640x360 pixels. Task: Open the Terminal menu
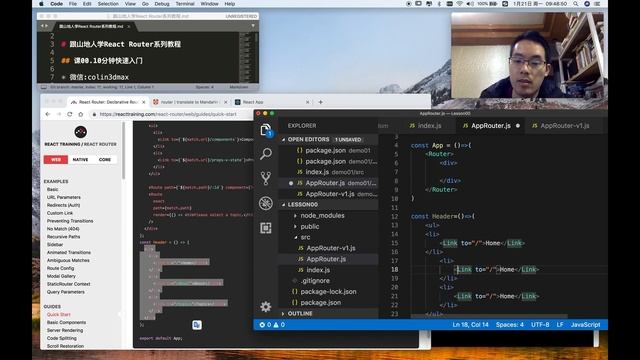tap(185, 4)
